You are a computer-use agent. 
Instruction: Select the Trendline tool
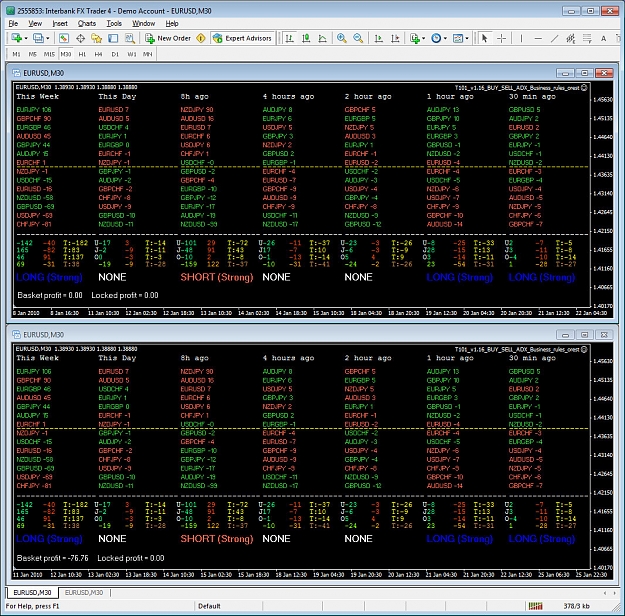coord(554,38)
